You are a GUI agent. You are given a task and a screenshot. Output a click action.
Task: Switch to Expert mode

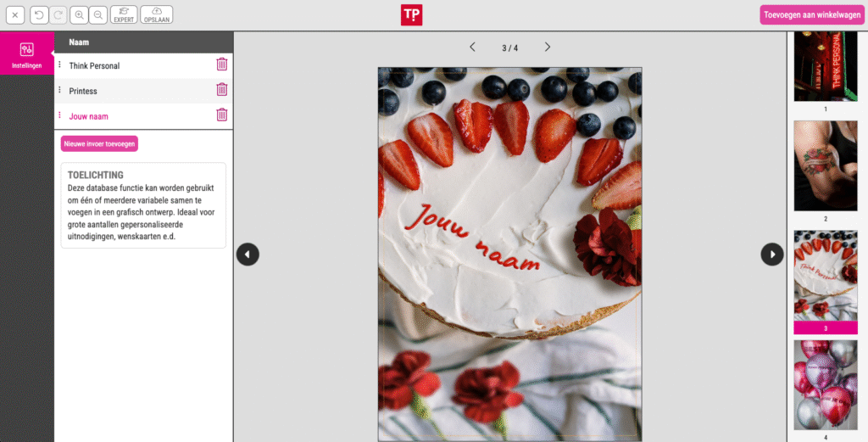tap(124, 15)
